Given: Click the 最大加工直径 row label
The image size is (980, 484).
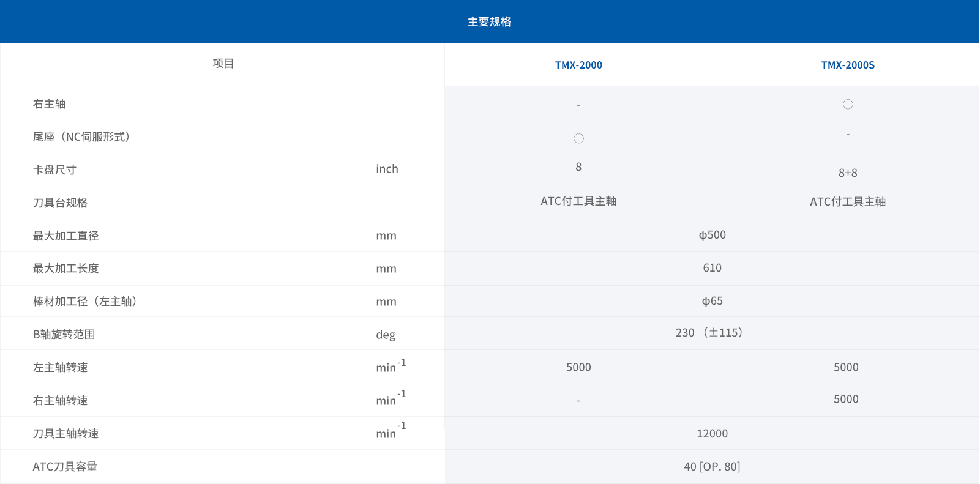Looking at the screenshot, I should (x=65, y=236).
